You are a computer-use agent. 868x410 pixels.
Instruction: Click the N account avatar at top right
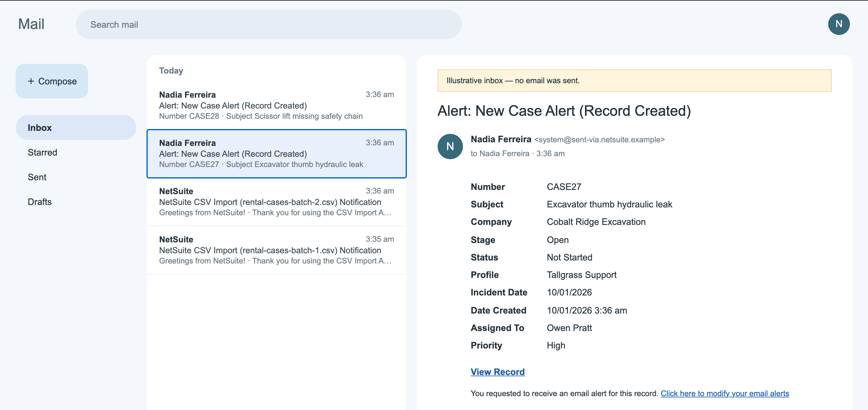click(x=838, y=24)
